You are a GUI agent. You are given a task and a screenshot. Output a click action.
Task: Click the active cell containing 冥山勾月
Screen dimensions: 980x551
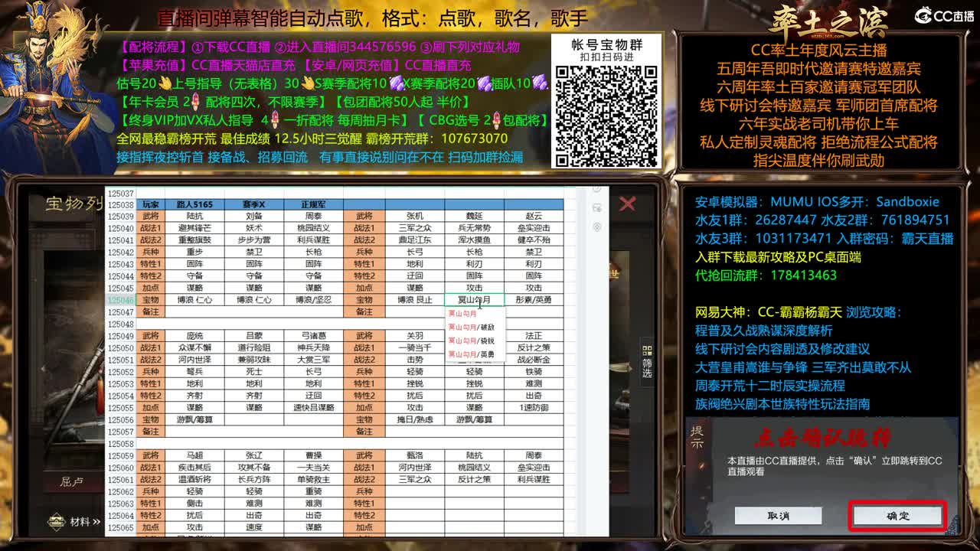475,300
